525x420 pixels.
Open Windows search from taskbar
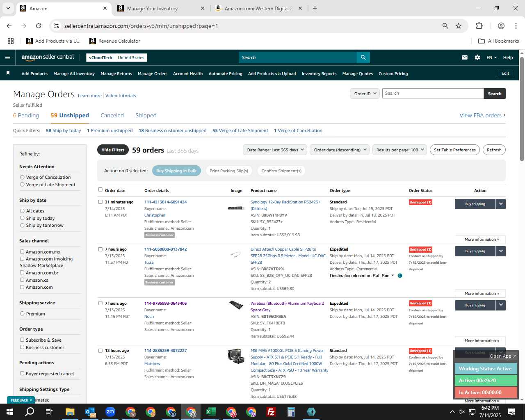[x=30, y=412]
